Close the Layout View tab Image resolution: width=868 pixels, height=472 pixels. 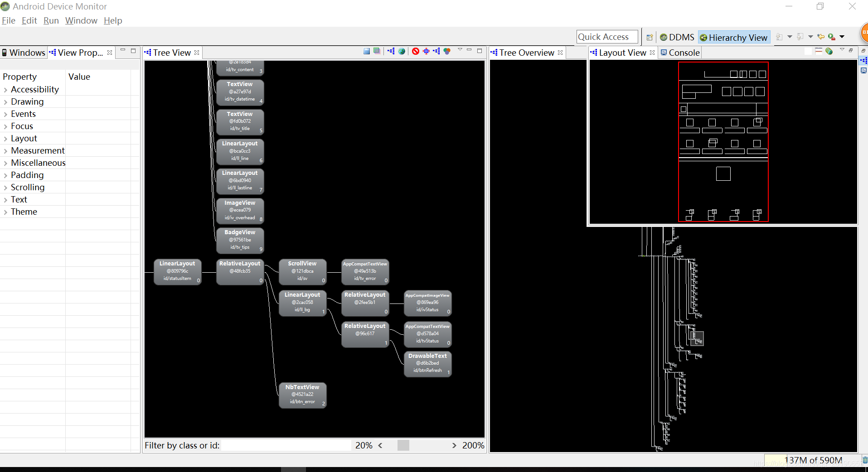coord(652,53)
